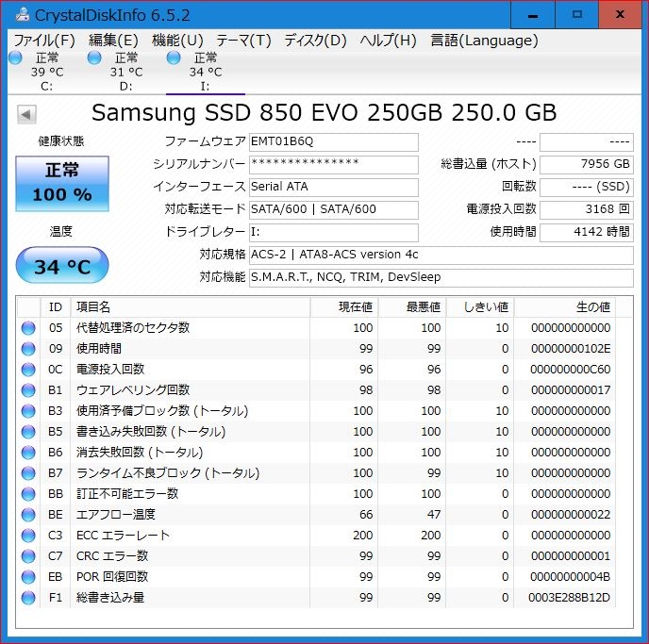Click status orb for ID B7 row
Image resolution: width=649 pixels, height=644 pixels.
click(x=28, y=472)
